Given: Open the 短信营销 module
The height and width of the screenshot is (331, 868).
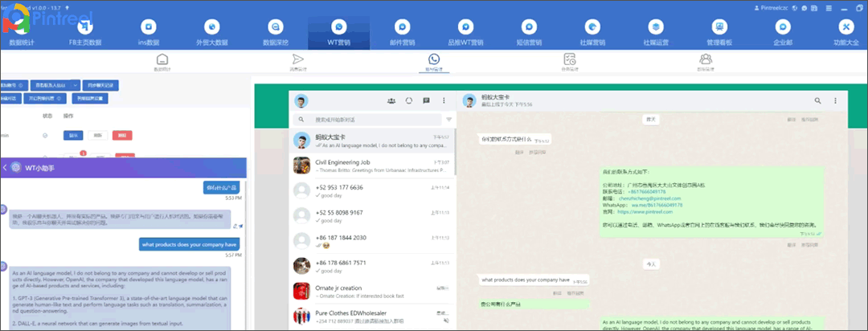Looking at the screenshot, I should coord(529,33).
